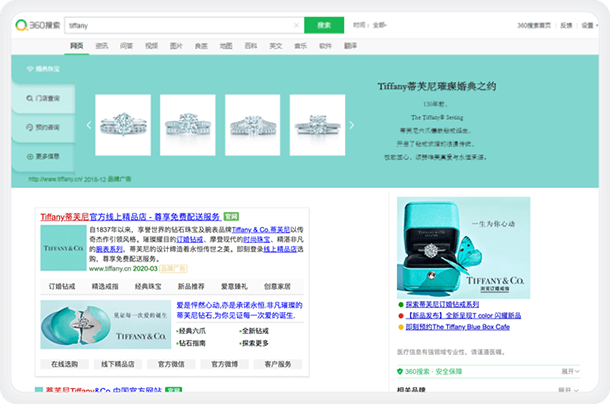
Task: Open 门店查询 in the banner sidebar
Action: tap(43, 98)
